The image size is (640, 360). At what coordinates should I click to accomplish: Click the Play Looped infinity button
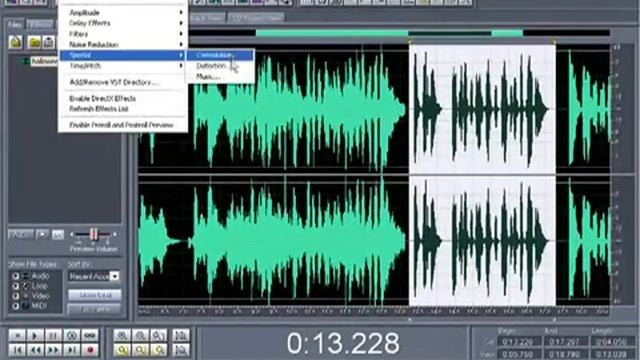pyautogui.click(x=90, y=336)
